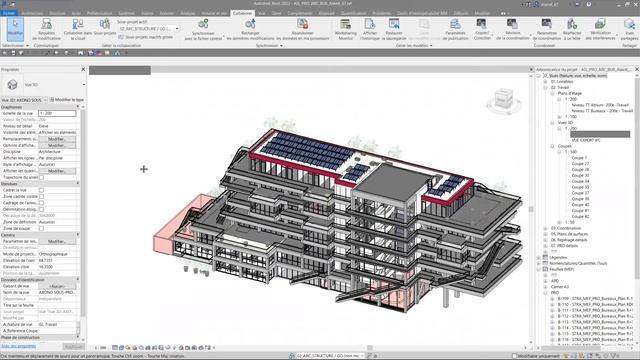Click the Properties panel vertical scrollbar

click(83, 212)
